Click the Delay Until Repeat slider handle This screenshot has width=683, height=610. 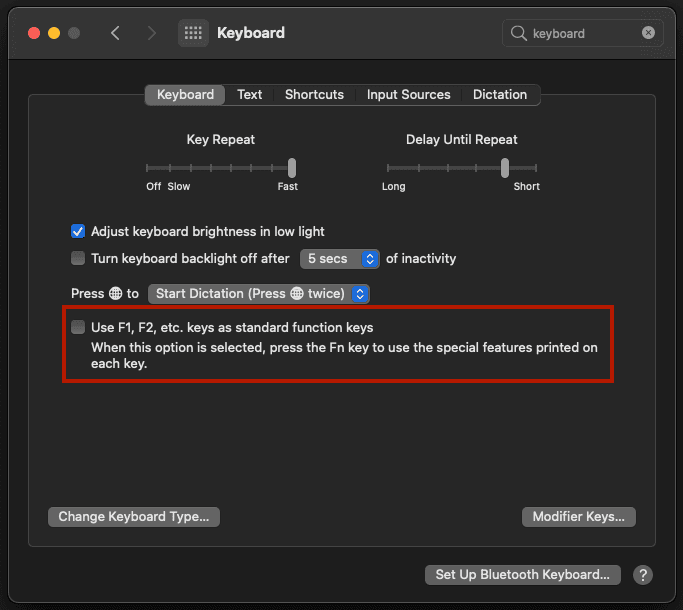pos(504,168)
